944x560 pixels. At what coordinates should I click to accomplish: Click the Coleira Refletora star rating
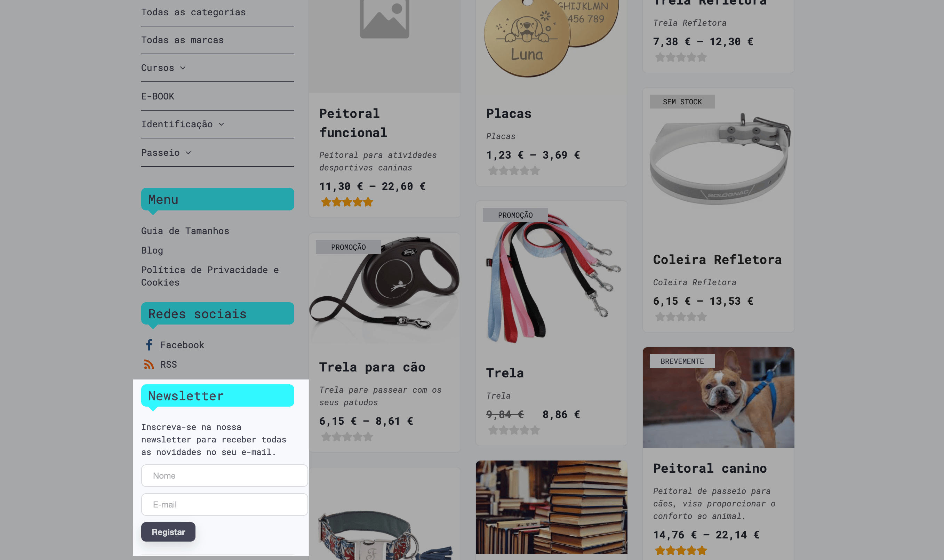[681, 317]
